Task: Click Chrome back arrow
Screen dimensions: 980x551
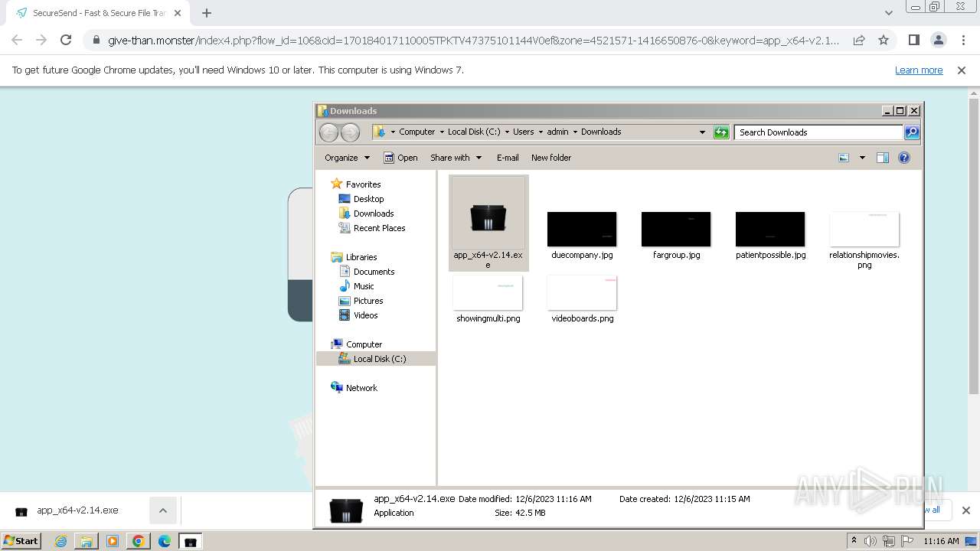Action: tap(17, 40)
